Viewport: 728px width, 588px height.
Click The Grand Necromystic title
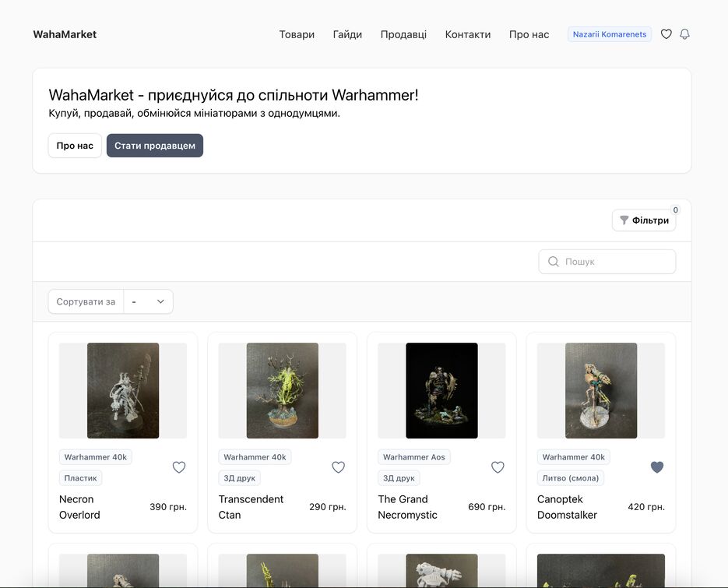[x=407, y=507]
